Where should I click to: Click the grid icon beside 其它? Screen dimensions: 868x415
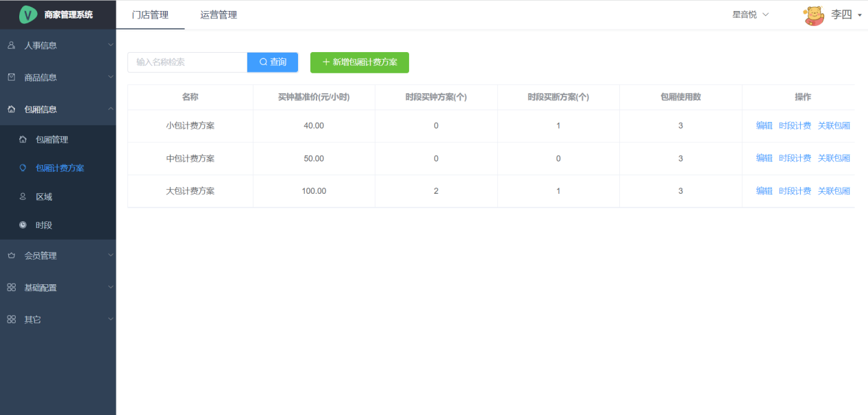coord(11,319)
